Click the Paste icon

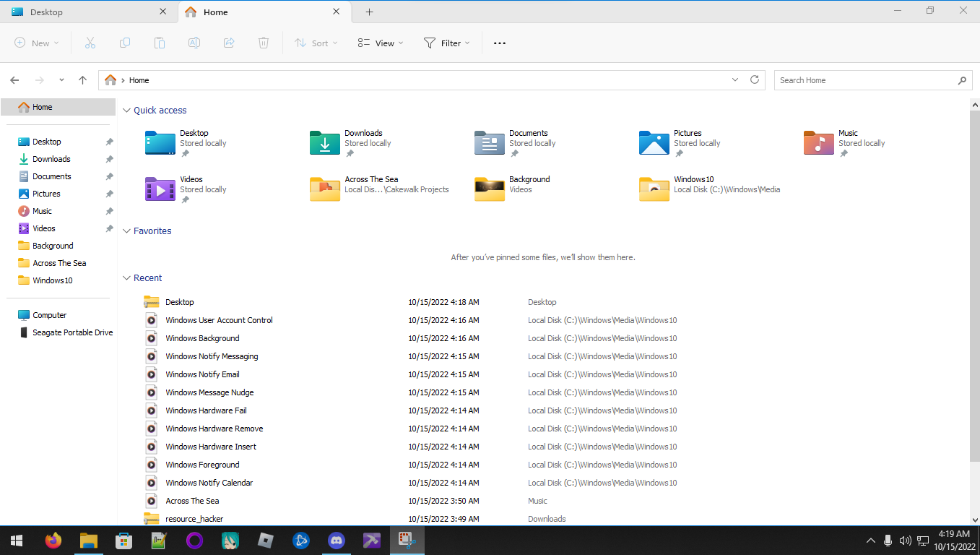[x=159, y=43]
